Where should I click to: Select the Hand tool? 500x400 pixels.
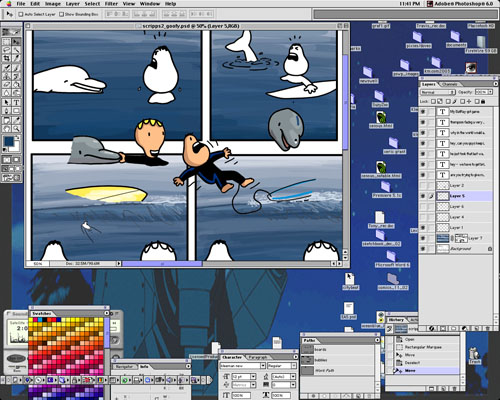(x=6, y=129)
